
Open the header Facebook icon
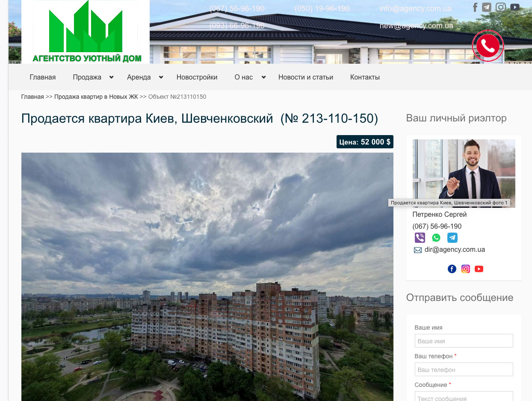click(x=475, y=7)
